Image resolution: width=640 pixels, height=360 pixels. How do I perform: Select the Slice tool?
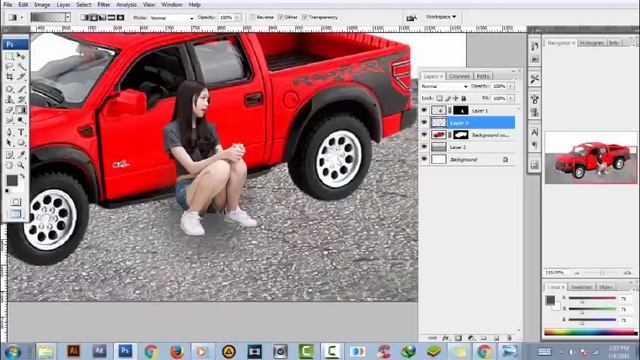tap(21, 77)
